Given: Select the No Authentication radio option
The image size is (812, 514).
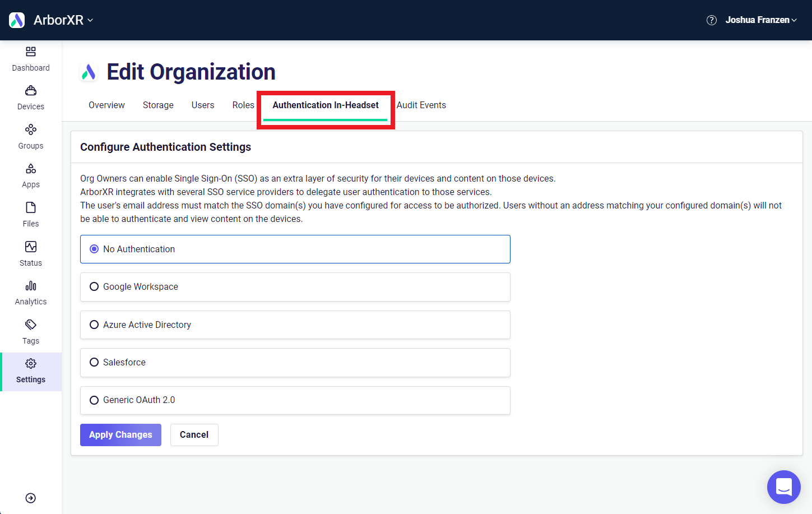Looking at the screenshot, I should point(295,249).
